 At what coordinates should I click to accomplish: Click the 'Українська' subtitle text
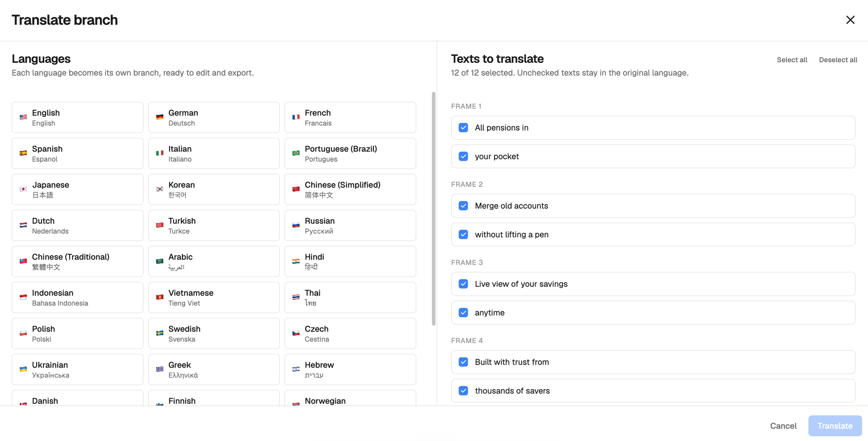[x=50, y=375]
